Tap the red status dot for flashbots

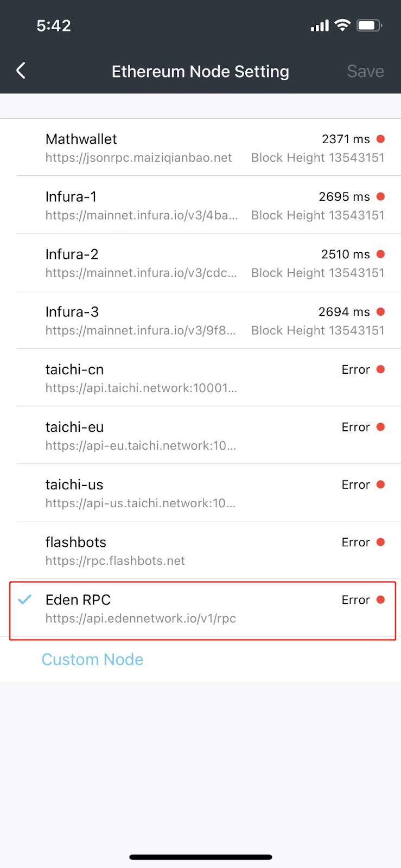pyautogui.click(x=380, y=542)
